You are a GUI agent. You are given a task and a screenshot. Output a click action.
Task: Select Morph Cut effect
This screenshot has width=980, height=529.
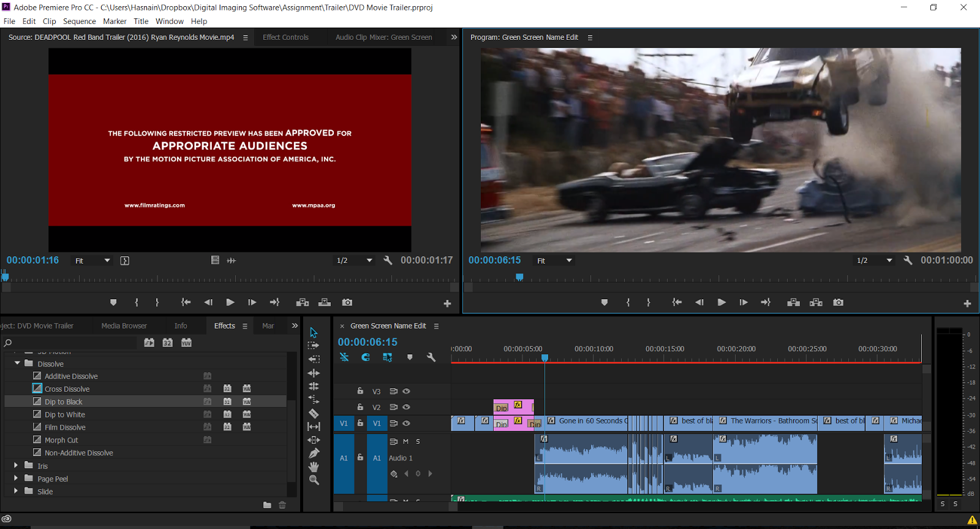pos(61,440)
